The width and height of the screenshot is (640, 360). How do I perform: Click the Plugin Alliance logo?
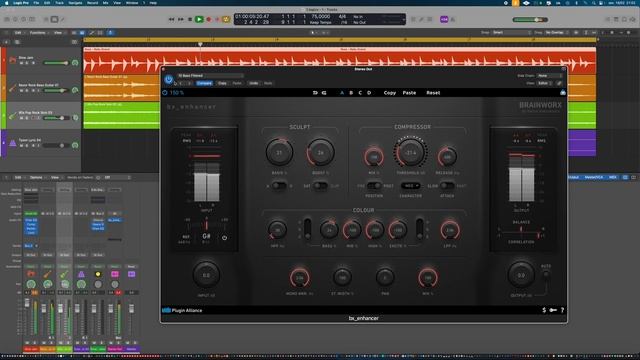(182, 311)
